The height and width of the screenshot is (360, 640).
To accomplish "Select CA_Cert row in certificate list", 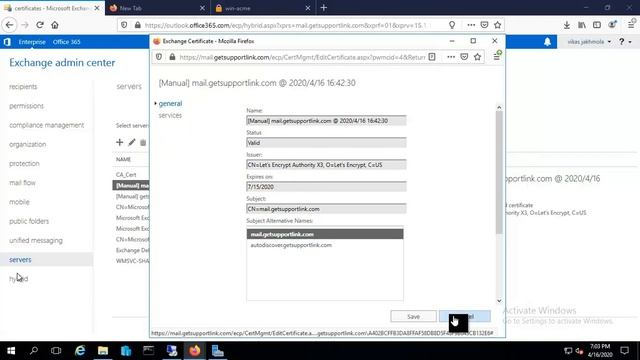I will (131, 174).
